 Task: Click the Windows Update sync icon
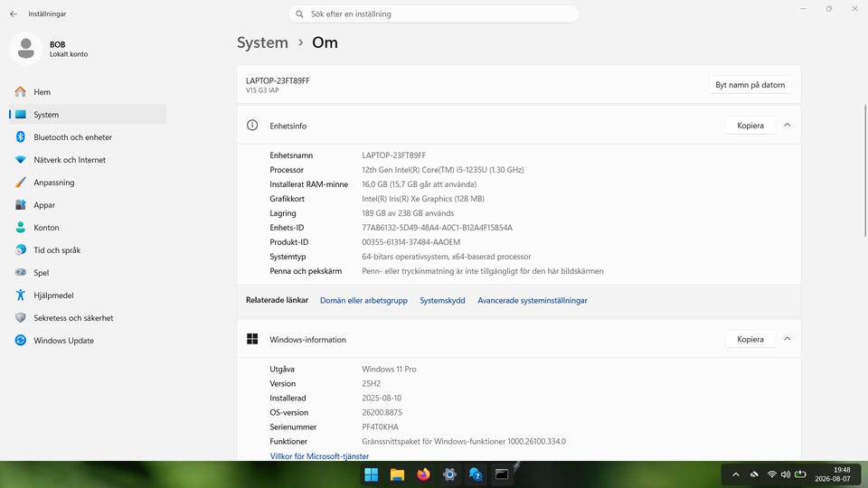[21, 341]
